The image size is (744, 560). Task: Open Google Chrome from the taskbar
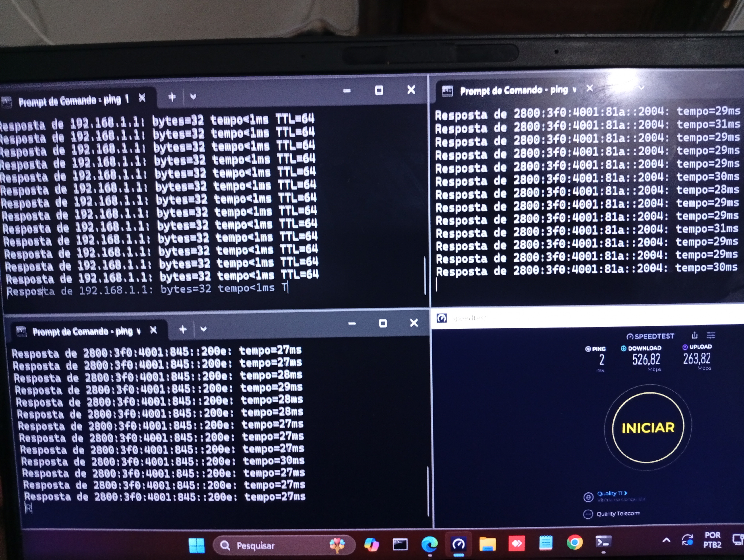574,542
